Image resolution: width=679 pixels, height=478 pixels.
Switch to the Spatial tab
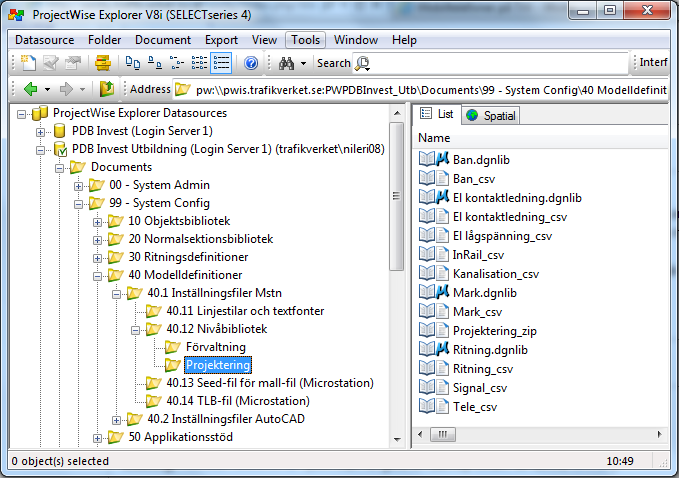491,116
